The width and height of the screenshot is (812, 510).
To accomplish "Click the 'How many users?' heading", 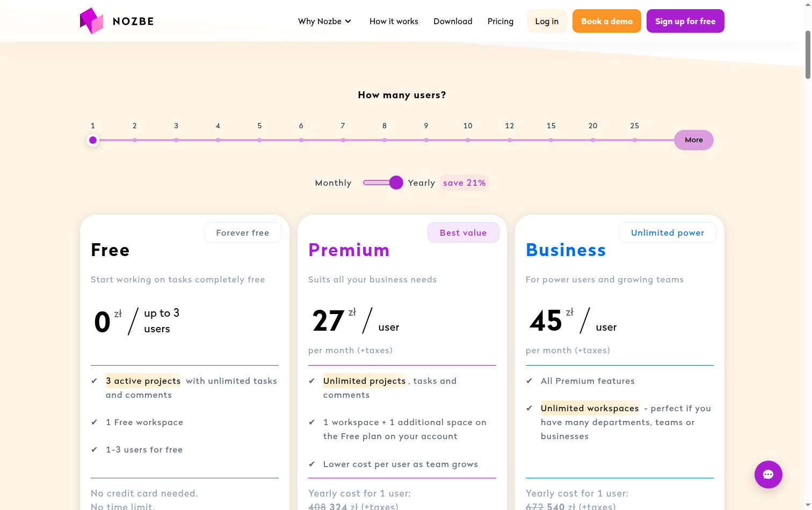I will point(402,95).
